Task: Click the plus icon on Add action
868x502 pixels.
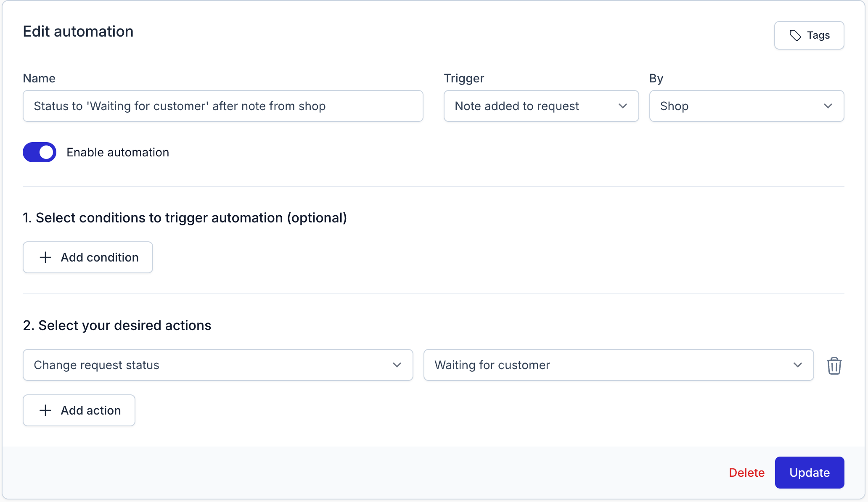Action: coord(45,410)
